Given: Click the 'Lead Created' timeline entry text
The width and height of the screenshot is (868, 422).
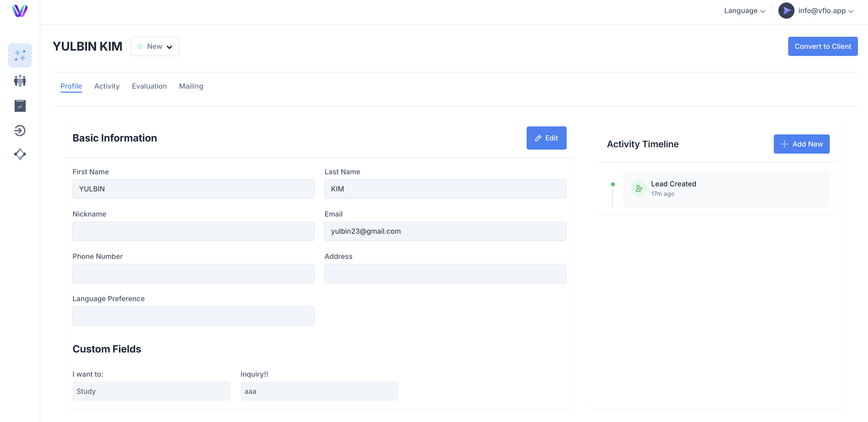Looking at the screenshot, I should pyautogui.click(x=673, y=184).
